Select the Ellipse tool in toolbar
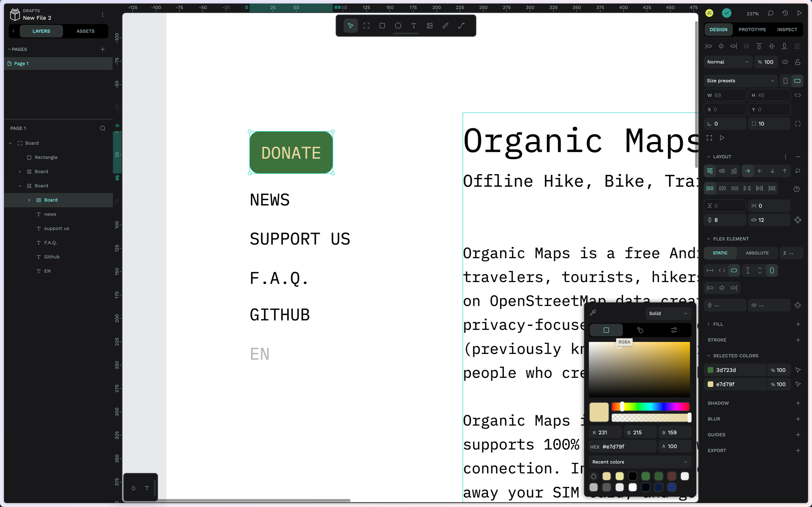This screenshot has height=507, width=812. coord(398,26)
